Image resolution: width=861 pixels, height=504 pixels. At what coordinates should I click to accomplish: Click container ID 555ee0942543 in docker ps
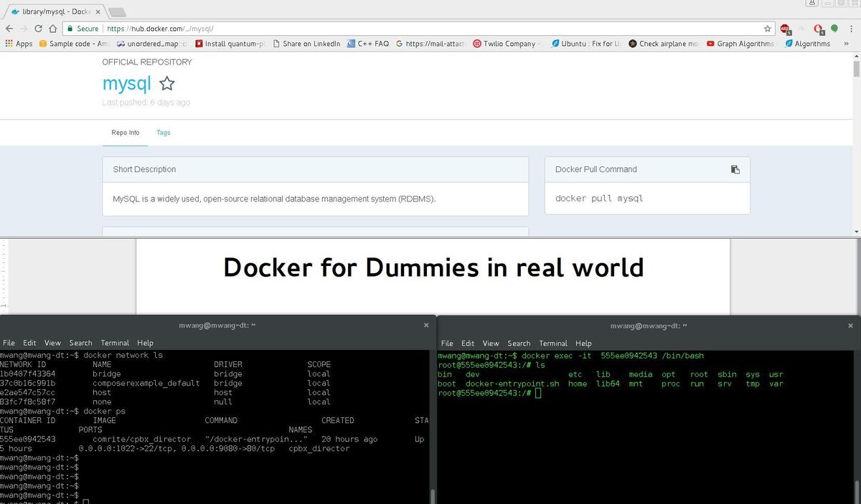tap(28, 439)
